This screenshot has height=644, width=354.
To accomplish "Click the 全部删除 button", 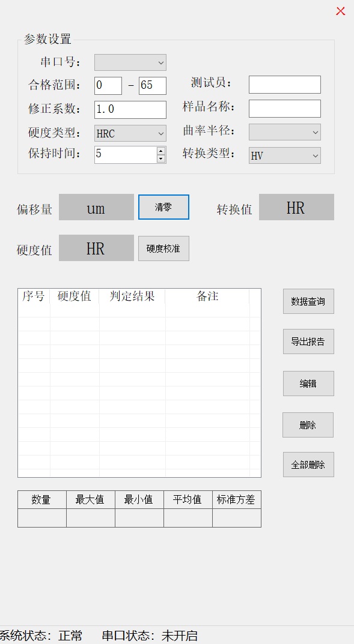I will 308,465.
